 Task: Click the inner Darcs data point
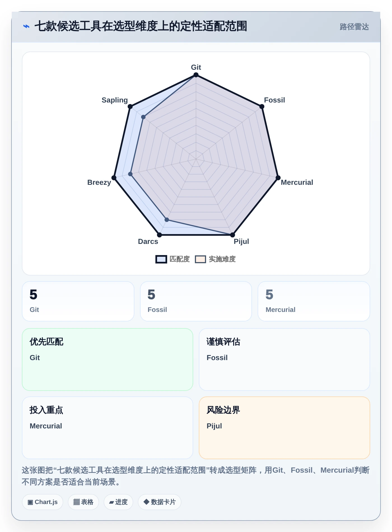167,220
